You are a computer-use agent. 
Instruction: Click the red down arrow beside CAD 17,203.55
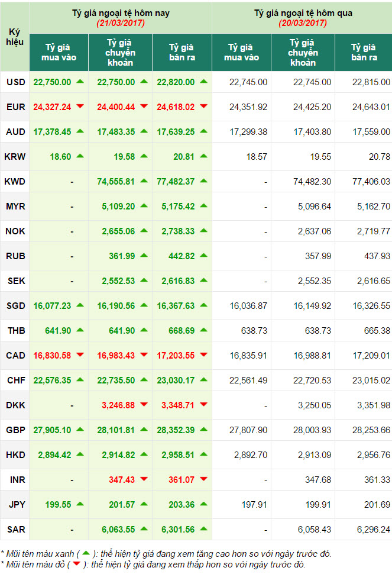[x=203, y=355]
